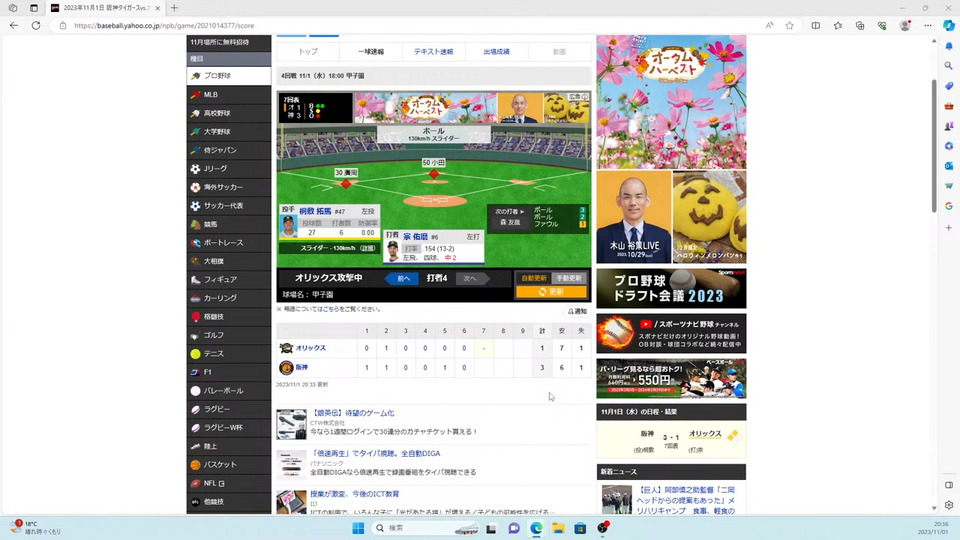
Task: Click the フィギュア skate icon
Action: point(195,279)
